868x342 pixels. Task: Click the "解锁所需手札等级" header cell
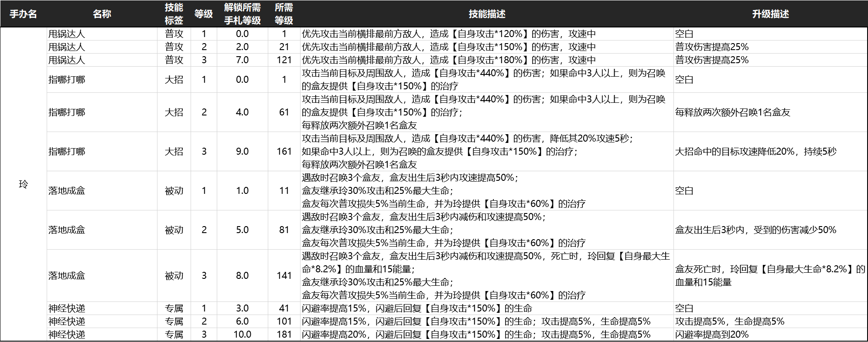242,14
